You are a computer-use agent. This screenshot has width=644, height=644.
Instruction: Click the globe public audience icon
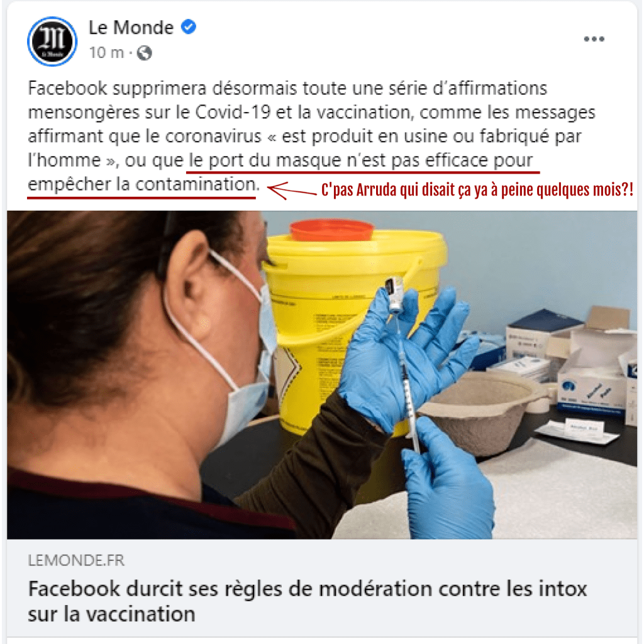[144, 53]
